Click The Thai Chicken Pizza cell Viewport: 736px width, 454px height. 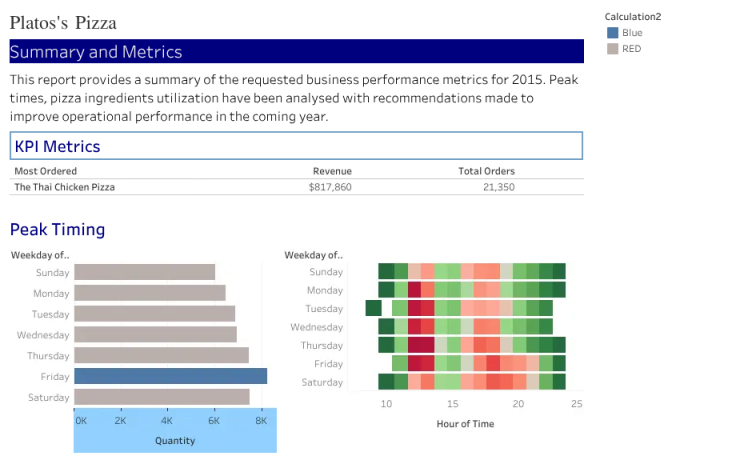tap(65, 187)
